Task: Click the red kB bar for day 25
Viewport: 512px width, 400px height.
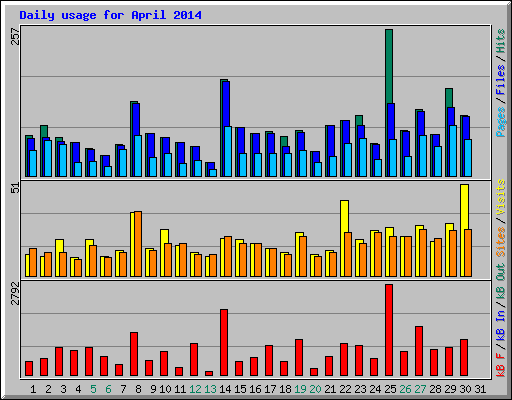Action: (x=389, y=330)
